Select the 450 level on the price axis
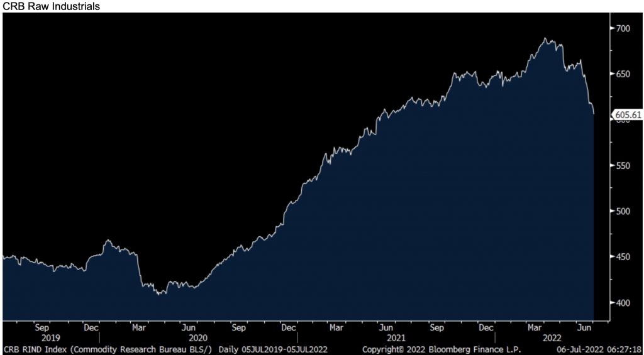The height and width of the screenshot is (355, 644). pyautogui.click(x=625, y=257)
